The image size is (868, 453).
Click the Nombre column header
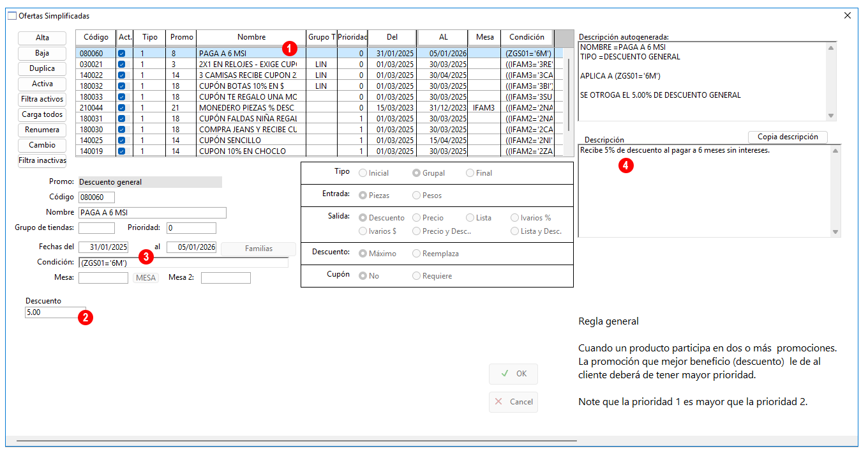coord(251,38)
